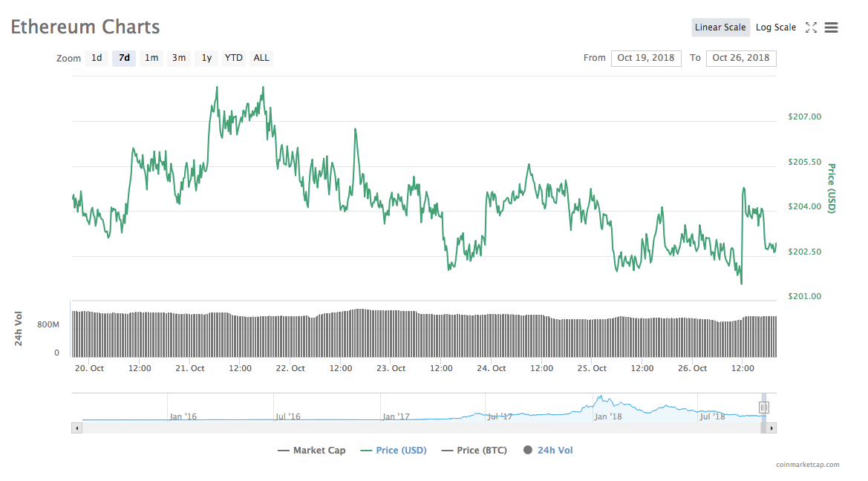868x481 pixels.
Task: Grab the navigator range handle
Action: point(763,408)
